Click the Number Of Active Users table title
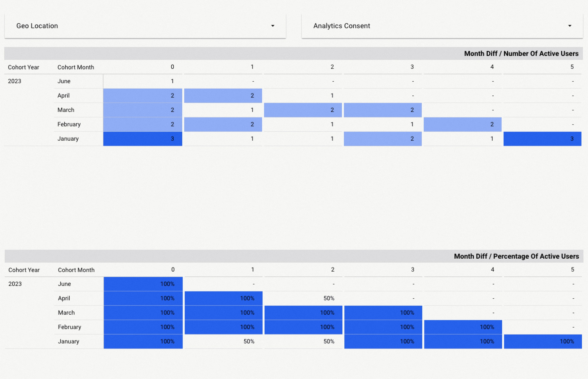Viewport: 588px width, 379px height. point(521,54)
